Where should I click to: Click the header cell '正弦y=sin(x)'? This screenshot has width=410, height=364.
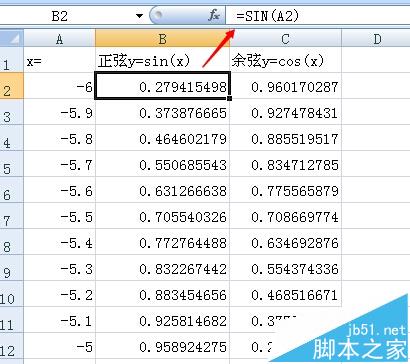(x=162, y=60)
